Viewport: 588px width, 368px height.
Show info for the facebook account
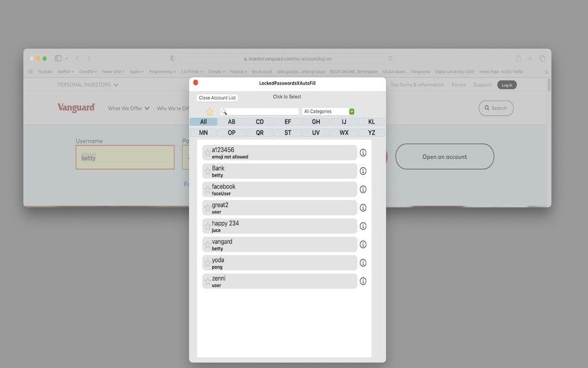363,190
